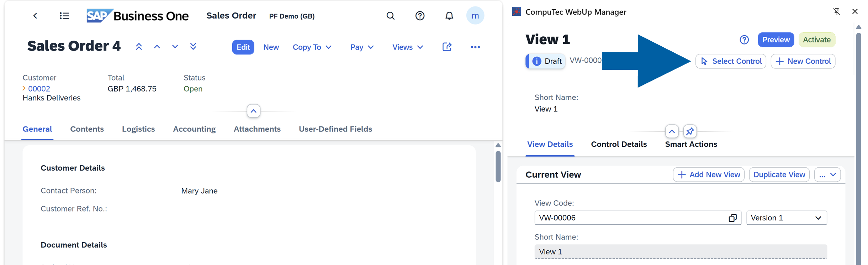Click the New Control button
This screenshot has width=868, height=265.
(803, 61)
